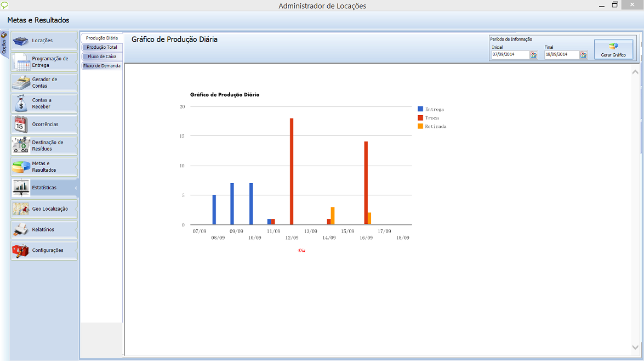Open Locações from the sidebar icon
Image resolution: width=644 pixels, height=361 pixels.
20,41
